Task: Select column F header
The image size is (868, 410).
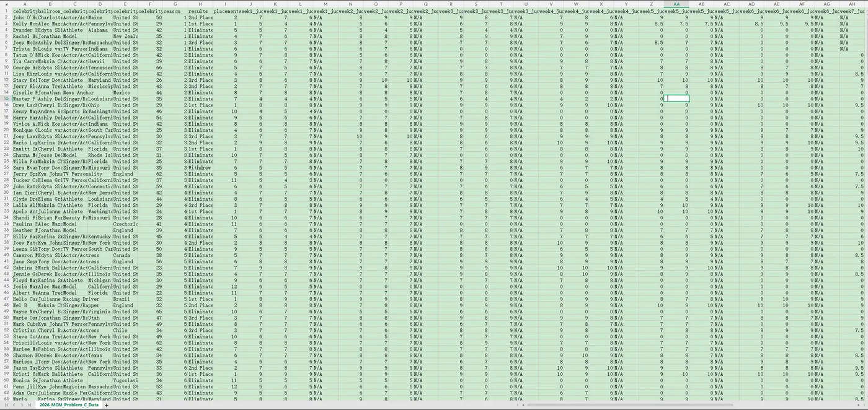Action: pos(150,4)
